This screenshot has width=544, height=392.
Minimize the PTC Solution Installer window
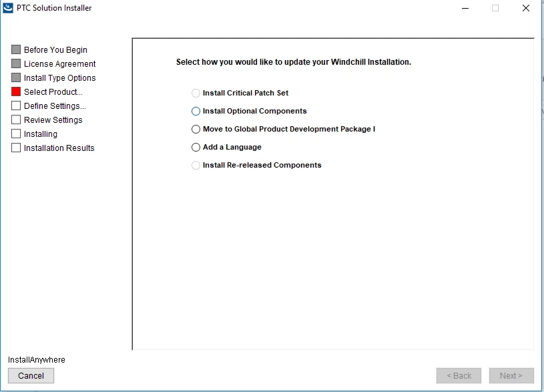pos(465,8)
